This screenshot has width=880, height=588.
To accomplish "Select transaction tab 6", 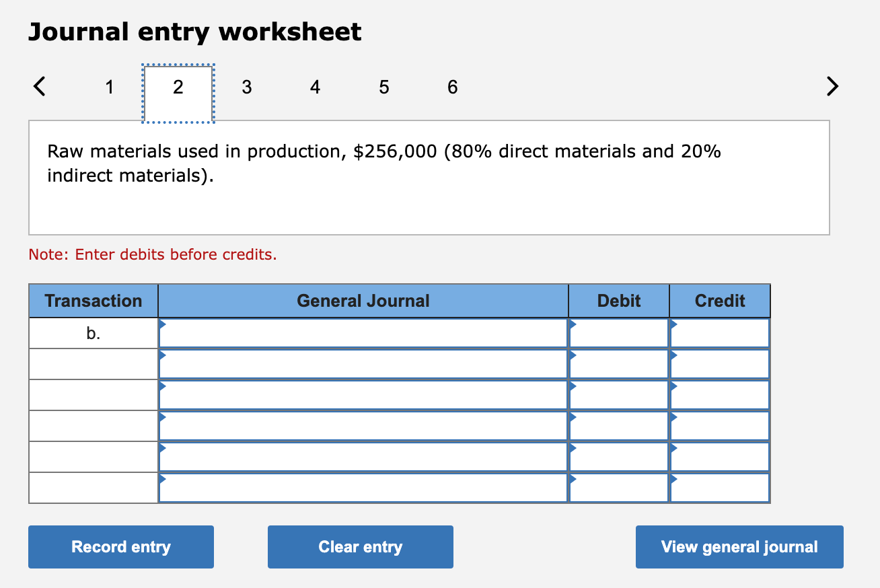I will coord(451,86).
